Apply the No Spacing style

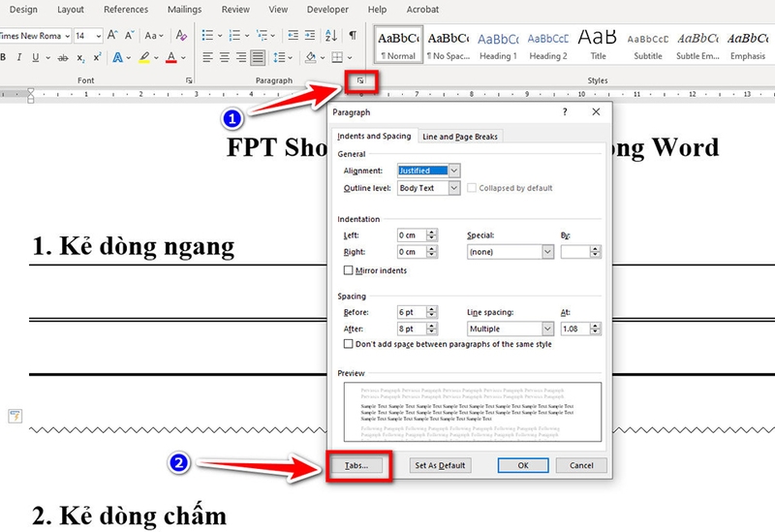[x=449, y=46]
